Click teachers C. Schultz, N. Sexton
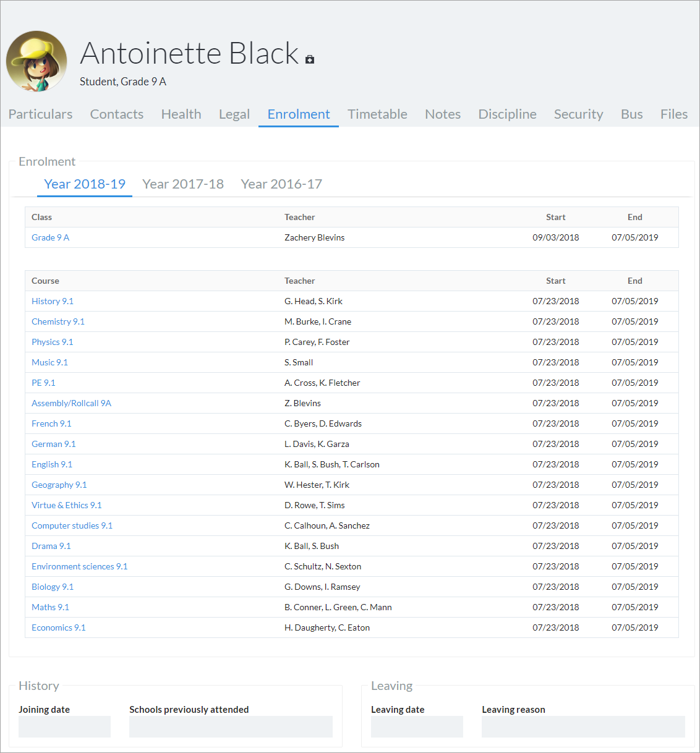The height and width of the screenshot is (753, 700). (323, 566)
